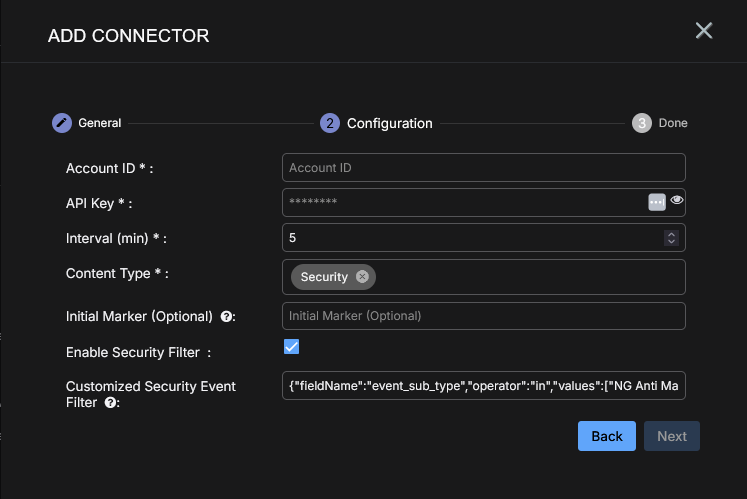This screenshot has width=747, height=499.
Task: Click the Interval minutes value field
Action: coord(470,238)
